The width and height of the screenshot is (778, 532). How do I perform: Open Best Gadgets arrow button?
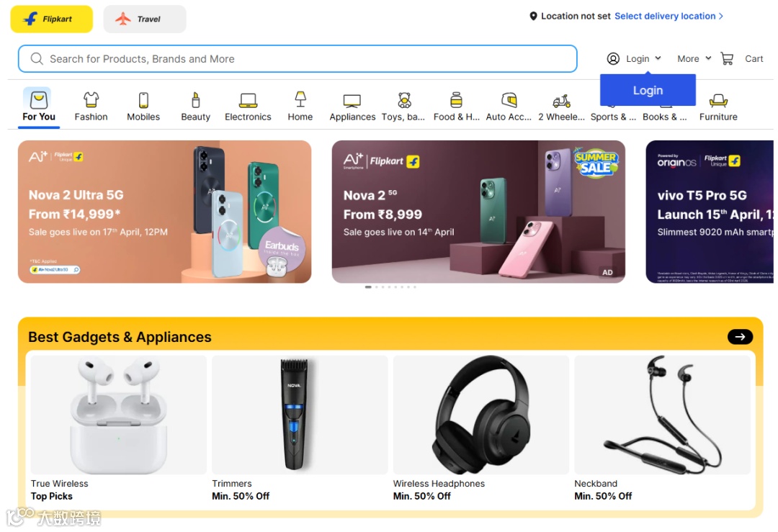740,337
